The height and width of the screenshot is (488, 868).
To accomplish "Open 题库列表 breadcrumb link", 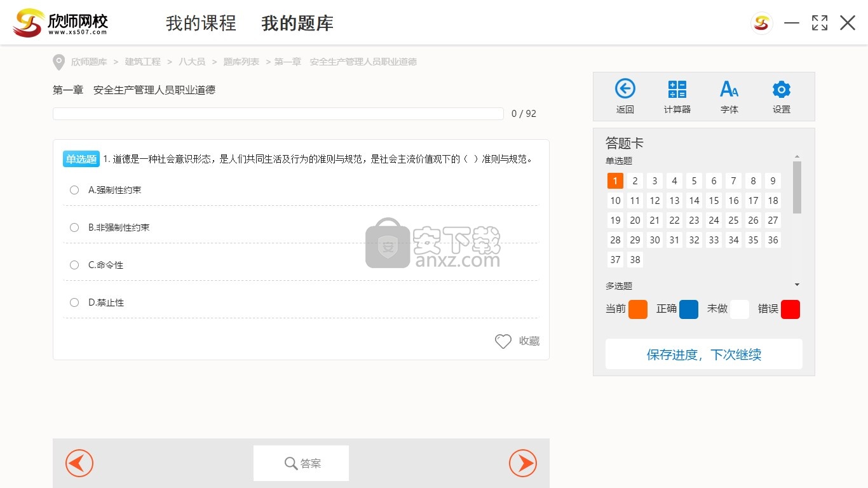I will pyautogui.click(x=241, y=62).
